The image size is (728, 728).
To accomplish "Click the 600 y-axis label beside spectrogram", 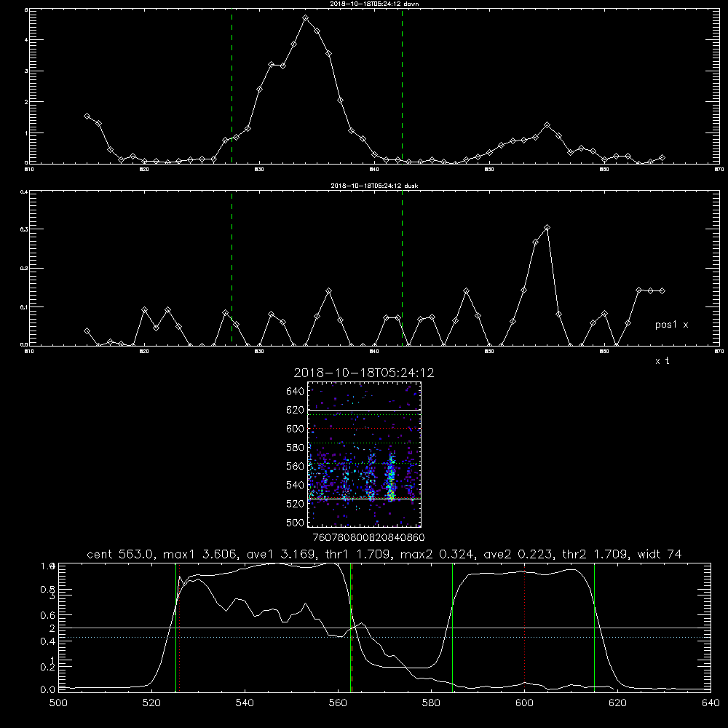I will point(295,429).
